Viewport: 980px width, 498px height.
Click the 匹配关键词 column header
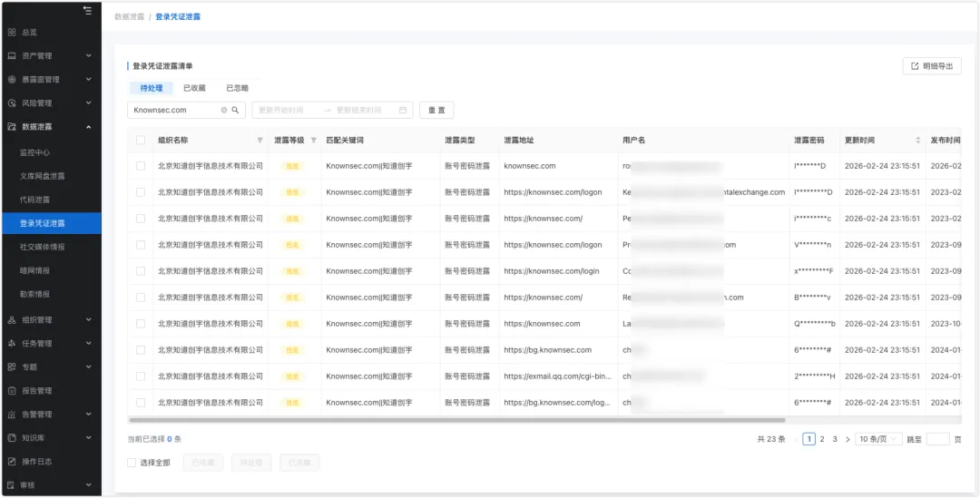pos(345,141)
